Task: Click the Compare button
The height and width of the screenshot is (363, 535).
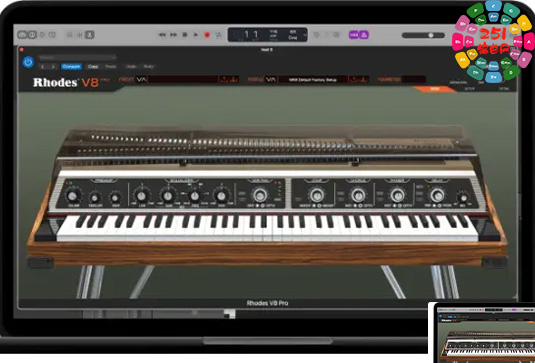Action: 71,67
